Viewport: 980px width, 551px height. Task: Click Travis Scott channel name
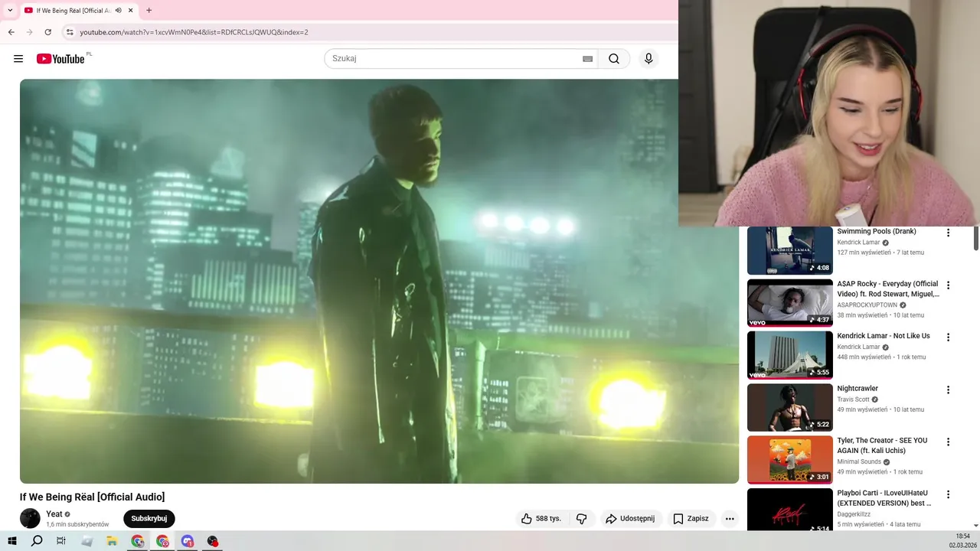(854, 399)
